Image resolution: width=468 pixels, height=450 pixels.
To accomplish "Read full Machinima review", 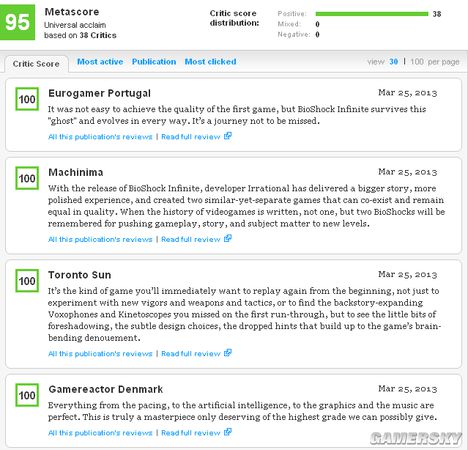I will (191, 239).
